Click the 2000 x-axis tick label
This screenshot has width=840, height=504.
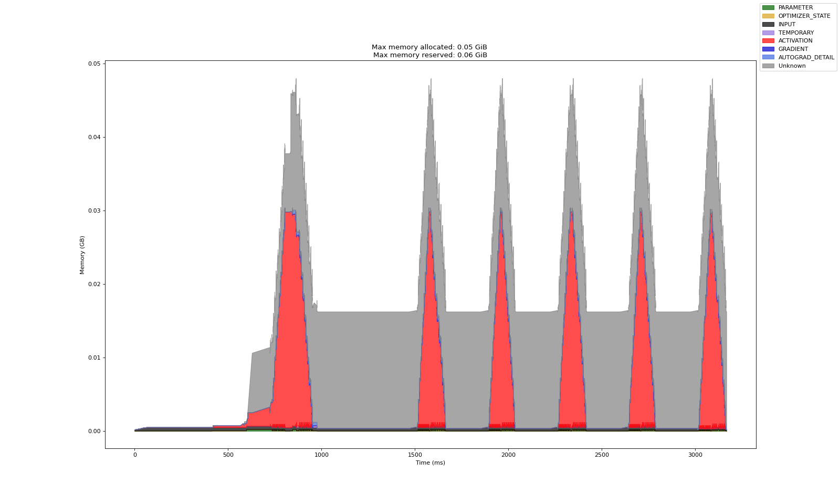point(509,455)
